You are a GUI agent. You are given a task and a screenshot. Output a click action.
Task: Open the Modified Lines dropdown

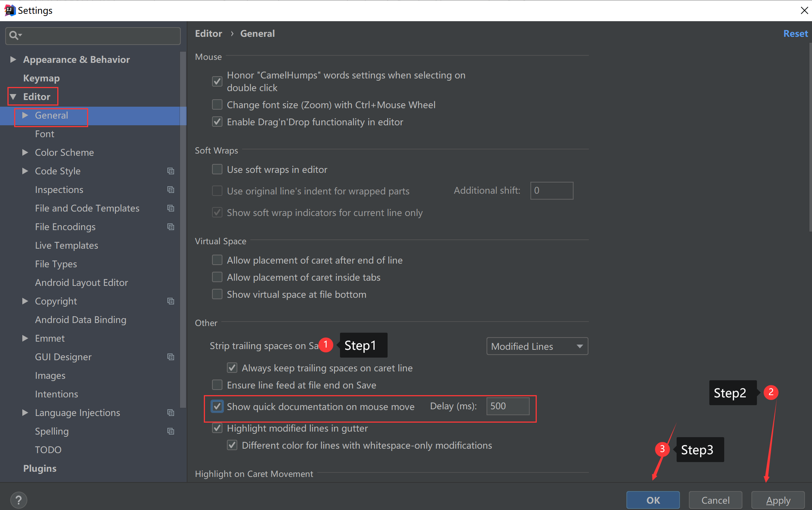(x=537, y=346)
